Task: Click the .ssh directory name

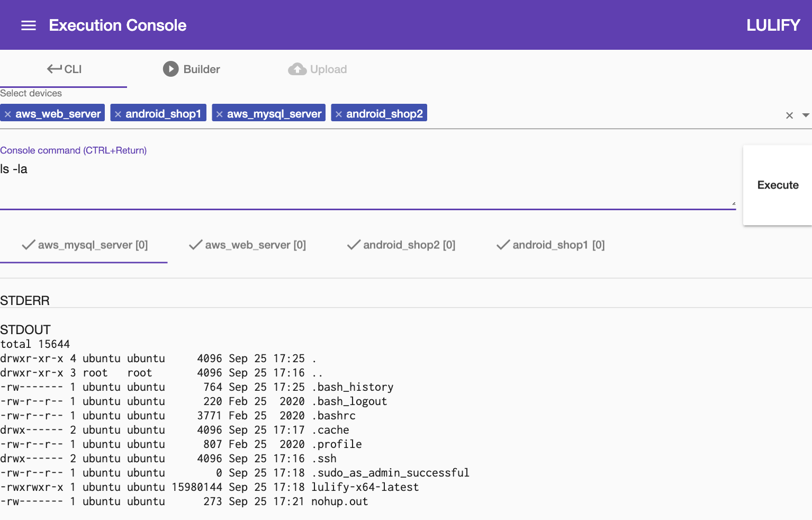Action: click(x=324, y=459)
